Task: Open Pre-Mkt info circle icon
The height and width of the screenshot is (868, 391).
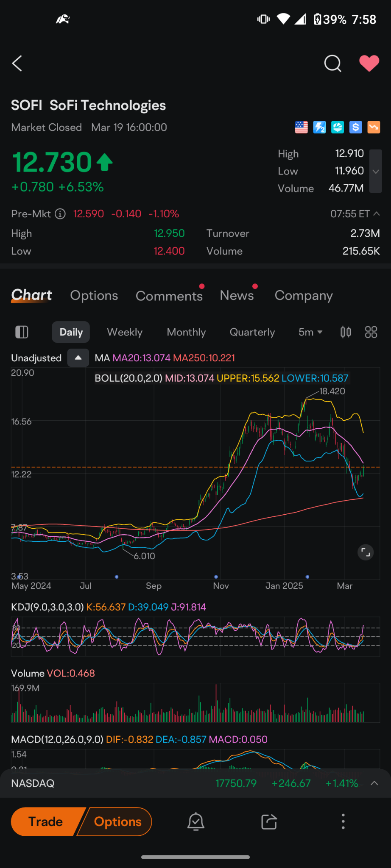Action: (x=60, y=214)
